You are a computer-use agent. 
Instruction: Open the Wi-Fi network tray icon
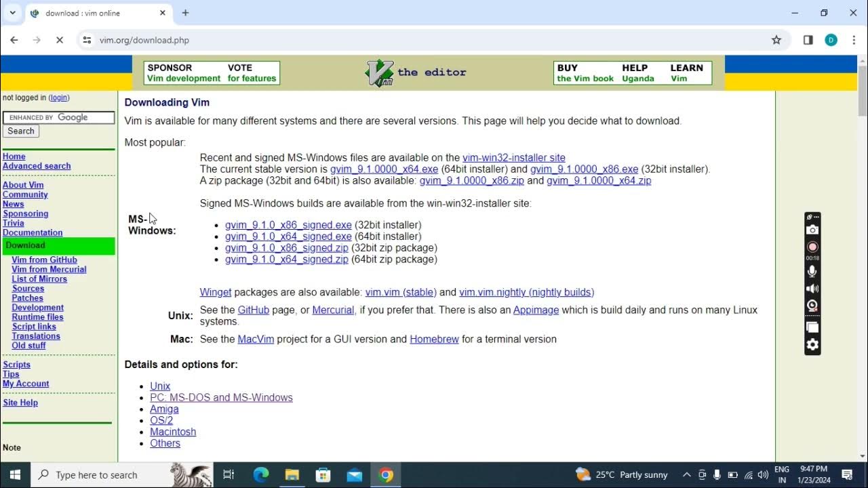tap(748, 474)
